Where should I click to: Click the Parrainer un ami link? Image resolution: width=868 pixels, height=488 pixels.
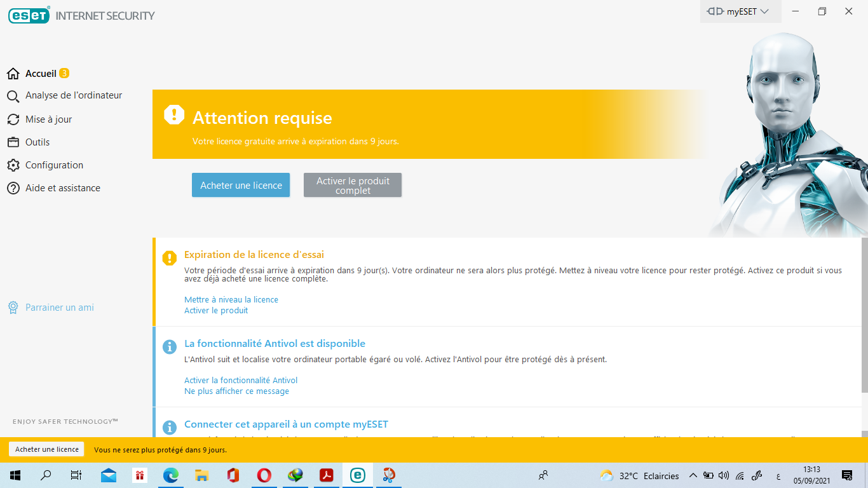[60, 308]
